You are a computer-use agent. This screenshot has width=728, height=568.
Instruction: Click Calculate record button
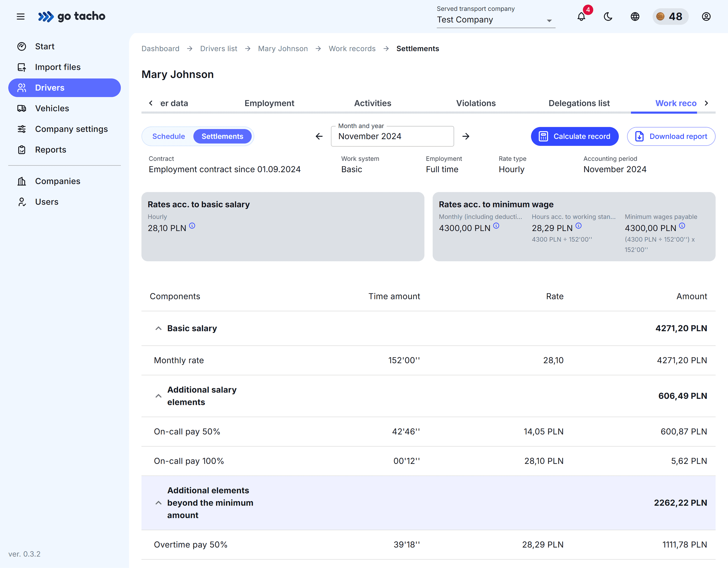(575, 136)
